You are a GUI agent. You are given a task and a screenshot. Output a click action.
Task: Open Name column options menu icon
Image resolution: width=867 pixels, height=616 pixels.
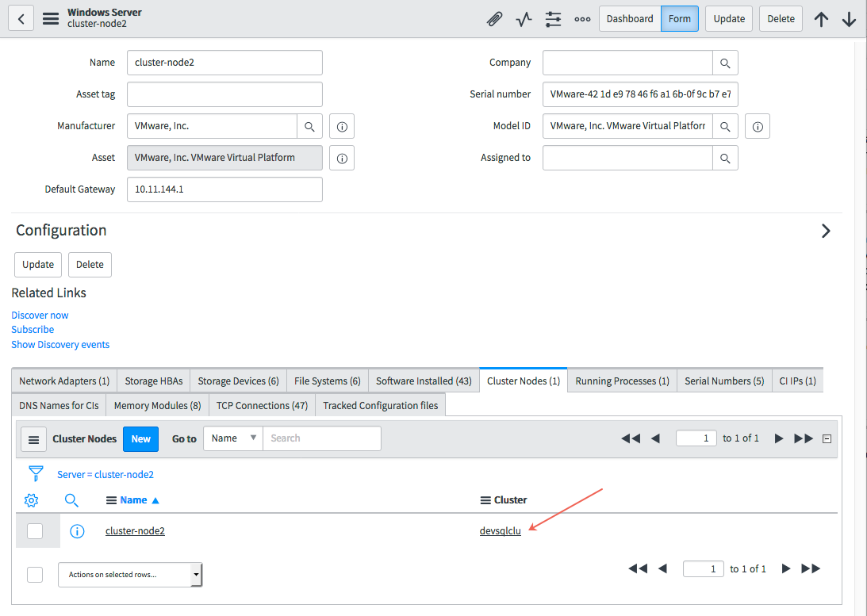tap(111, 500)
